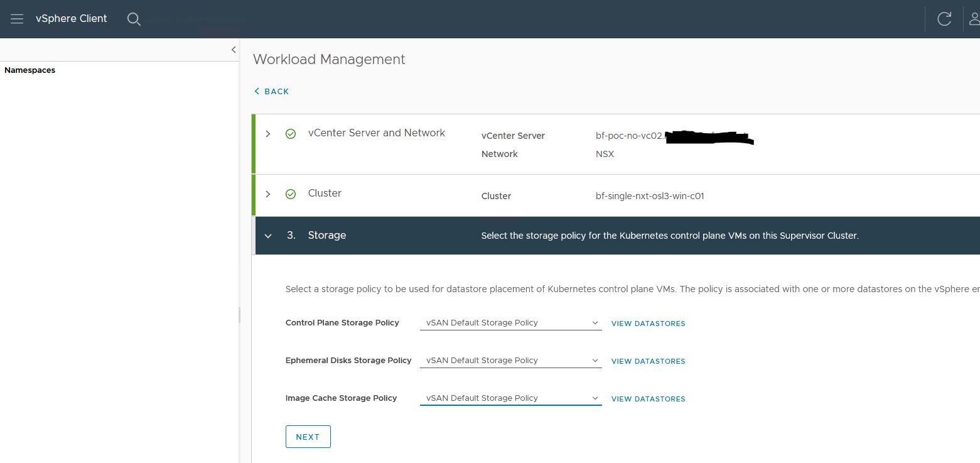Viewport: 980px width, 463px height.
Task: Click the Ephemeral Disks Storage Policy label
Action: pos(348,360)
